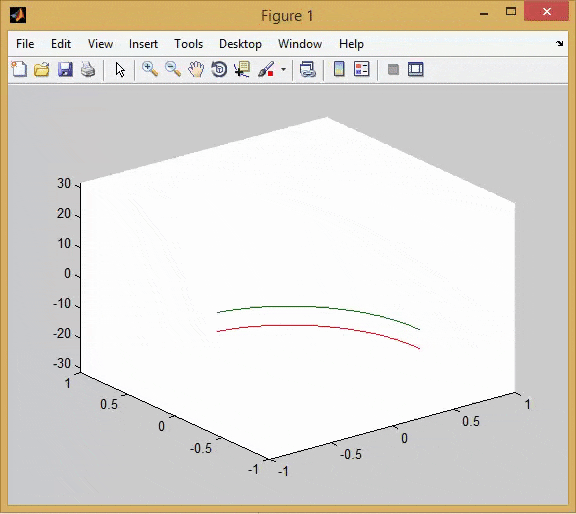Enable the Rotate 3D tool

[x=219, y=69]
